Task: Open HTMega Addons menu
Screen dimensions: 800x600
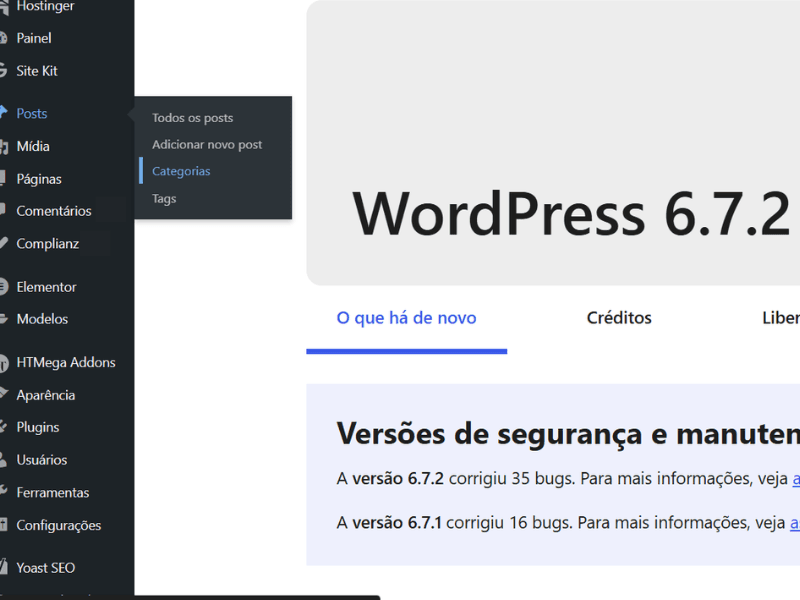Action: pos(66,363)
